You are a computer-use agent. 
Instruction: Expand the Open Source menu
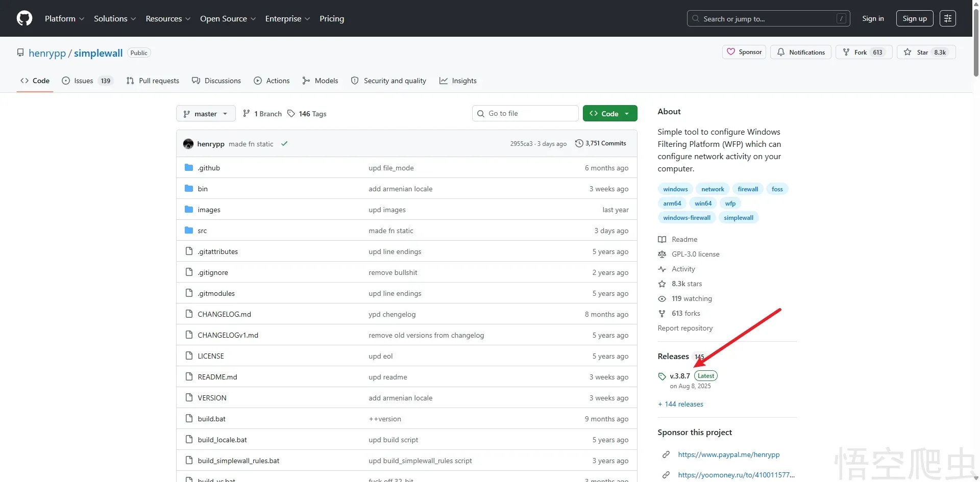coord(228,18)
